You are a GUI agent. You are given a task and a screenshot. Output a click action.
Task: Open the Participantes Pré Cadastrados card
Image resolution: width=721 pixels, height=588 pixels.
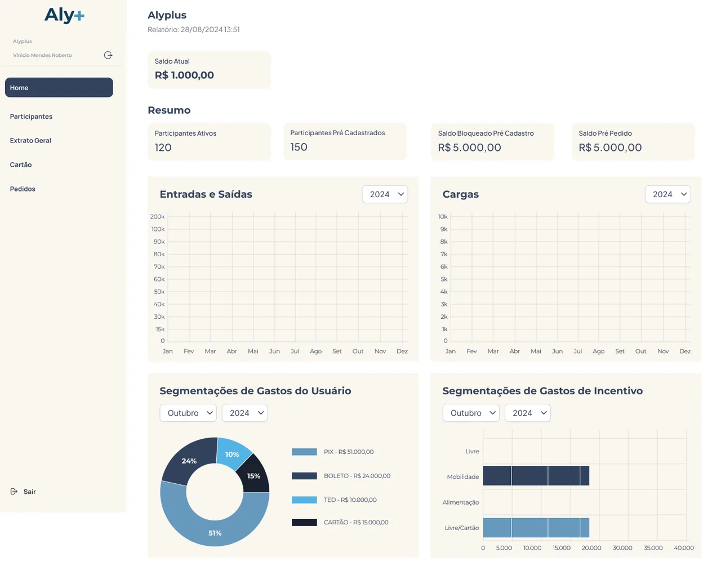tap(345, 141)
